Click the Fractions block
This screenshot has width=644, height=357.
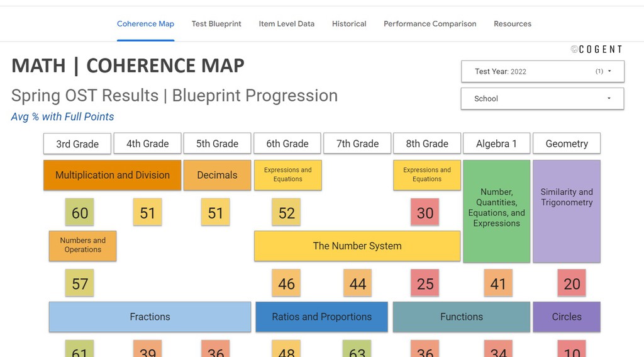click(x=150, y=317)
